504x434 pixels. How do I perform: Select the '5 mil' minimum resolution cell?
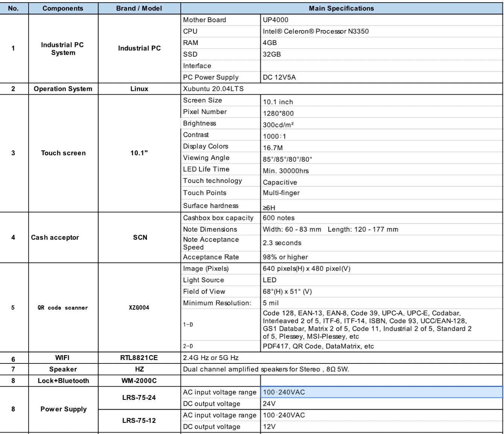point(382,303)
